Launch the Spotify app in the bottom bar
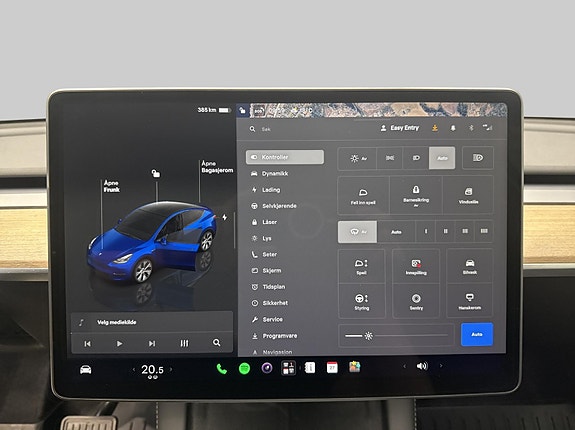Image resolution: width=575 pixels, height=430 pixels. pyautogui.click(x=244, y=368)
